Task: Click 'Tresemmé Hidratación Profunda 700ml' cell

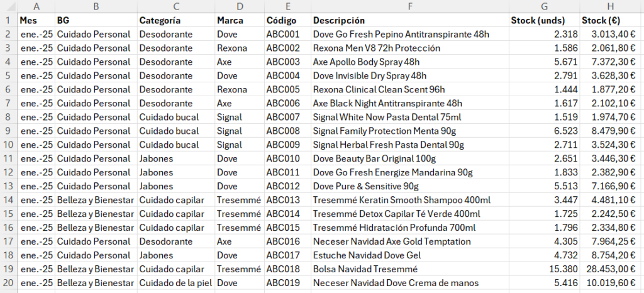Action: coord(410,228)
